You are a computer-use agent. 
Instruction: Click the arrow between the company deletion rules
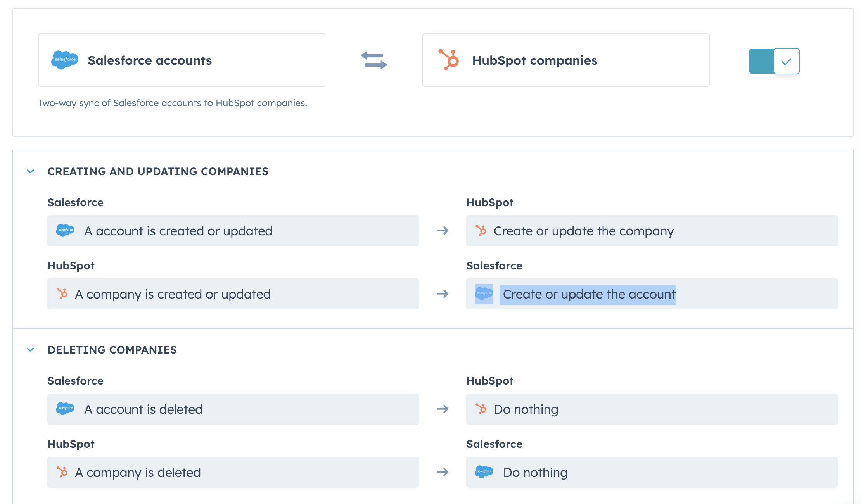click(x=442, y=472)
